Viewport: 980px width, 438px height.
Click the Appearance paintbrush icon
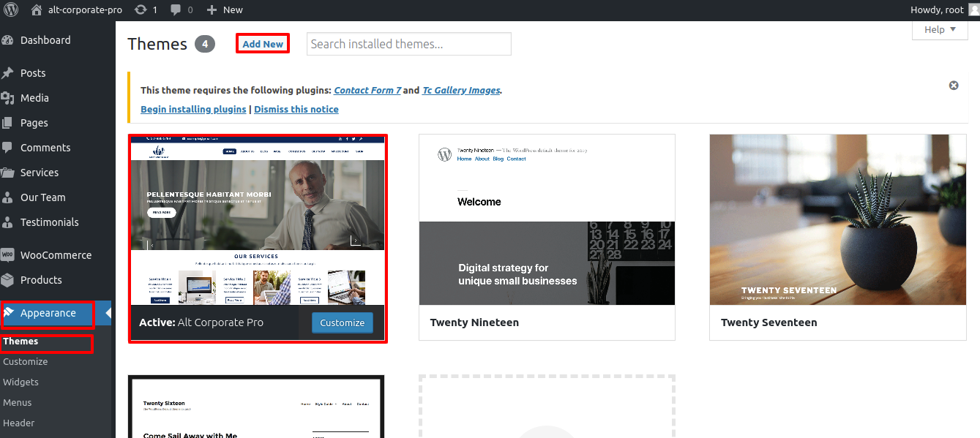10,313
